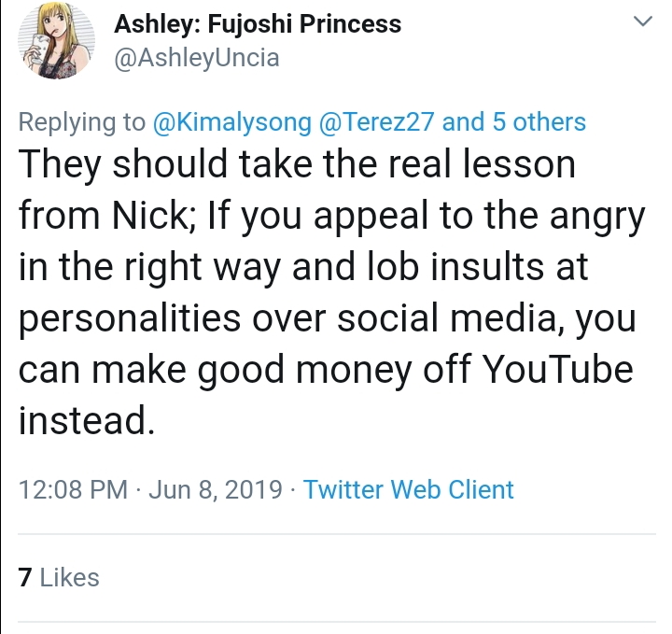Visit the @AshleyUncia handle

197,58
